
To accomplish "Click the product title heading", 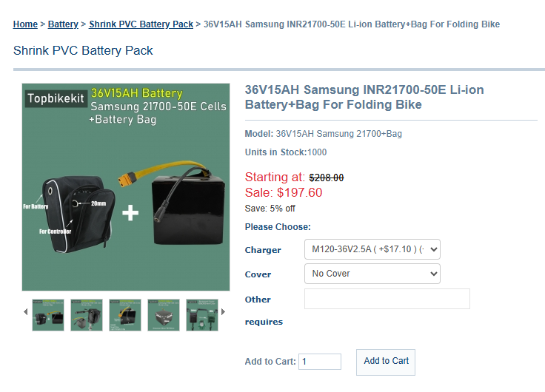I will point(364,97).
